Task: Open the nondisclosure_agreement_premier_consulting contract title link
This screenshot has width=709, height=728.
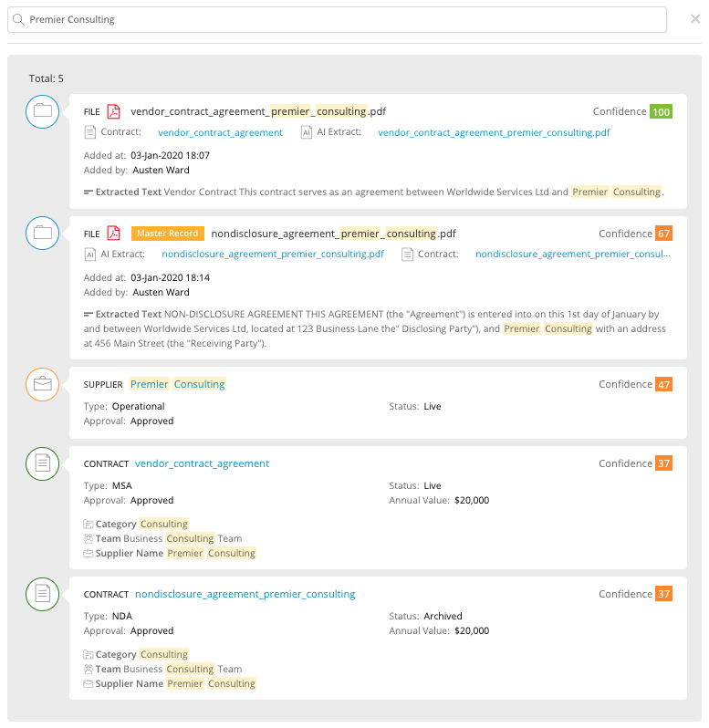Action: [245, 594]
